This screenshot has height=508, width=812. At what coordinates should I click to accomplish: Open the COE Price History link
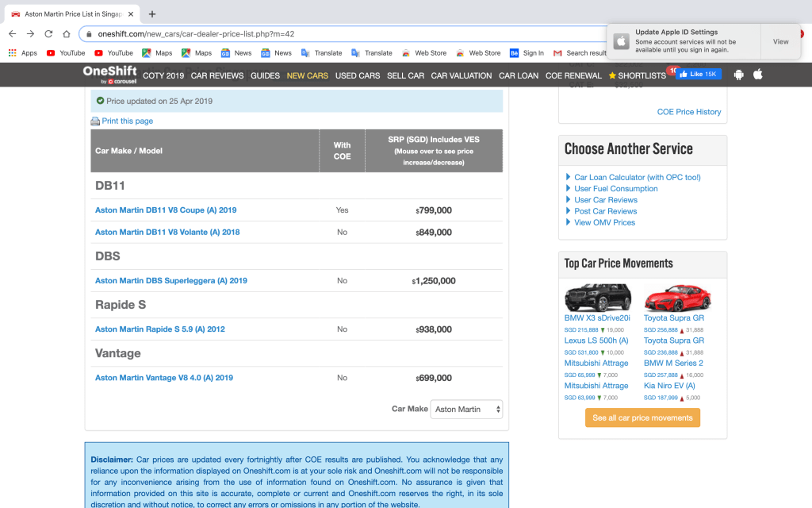click(x=689, y=112)
